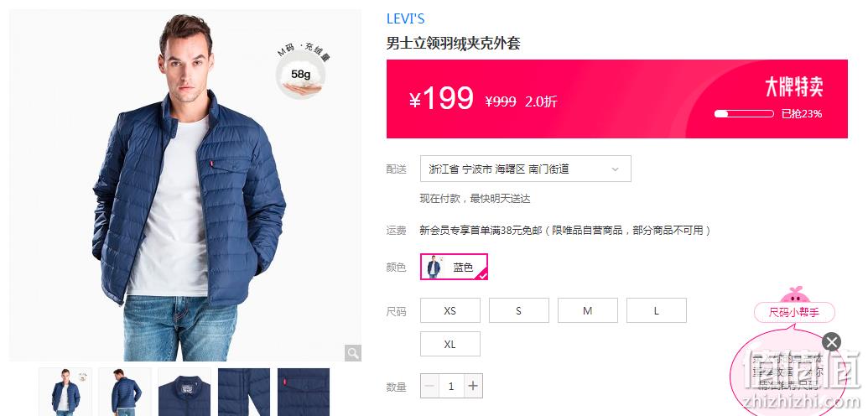Expand the delivery address dropdown
This screenshot has width=868, height=416.
click(x=525, y=169)
